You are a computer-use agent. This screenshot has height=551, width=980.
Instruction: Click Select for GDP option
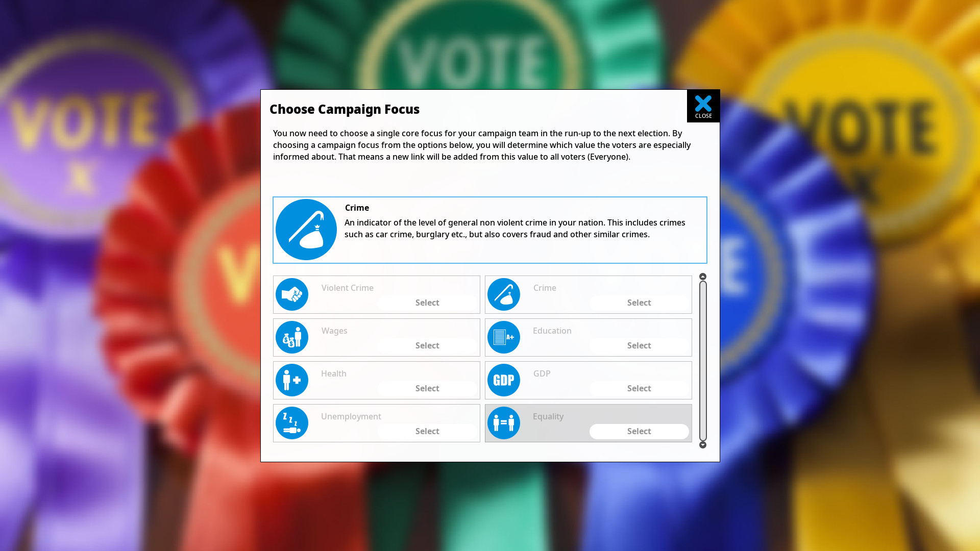point(639,388)
